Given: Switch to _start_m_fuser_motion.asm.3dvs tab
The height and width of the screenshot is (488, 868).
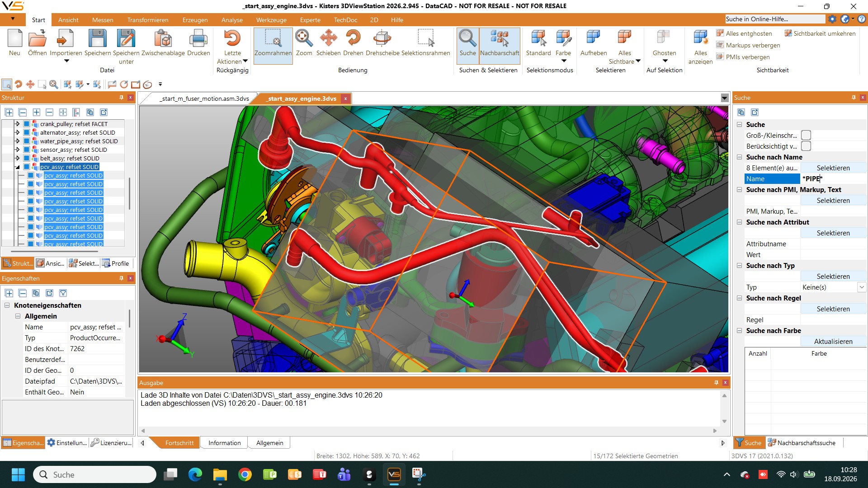Looking at the screenshot, I should [204, 99].
